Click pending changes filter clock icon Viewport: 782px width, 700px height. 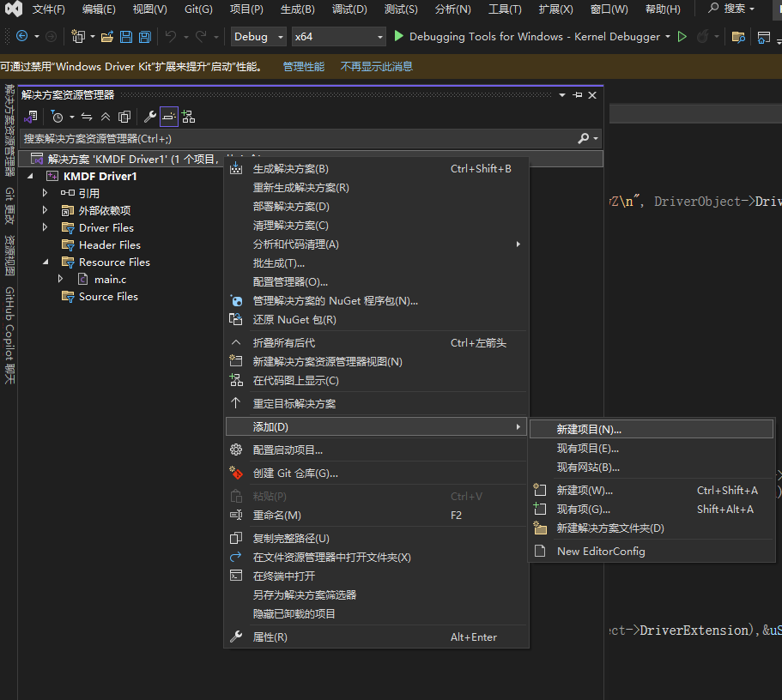[58, 117]
